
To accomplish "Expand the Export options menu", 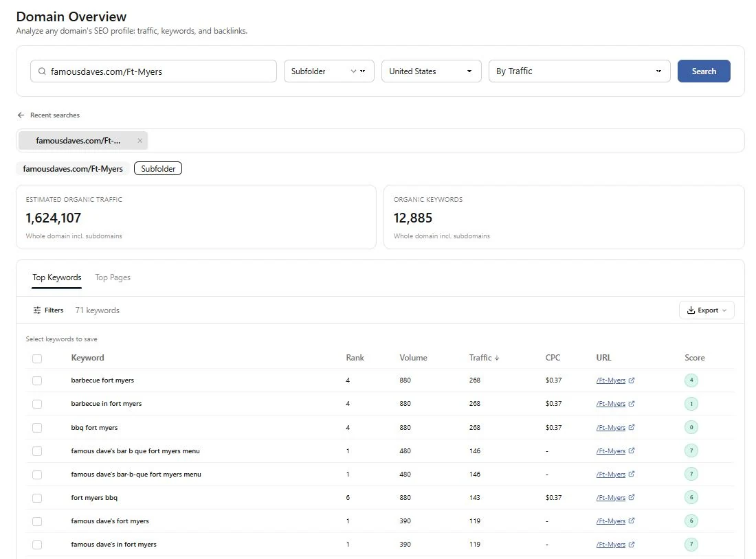I will [707, 310].
